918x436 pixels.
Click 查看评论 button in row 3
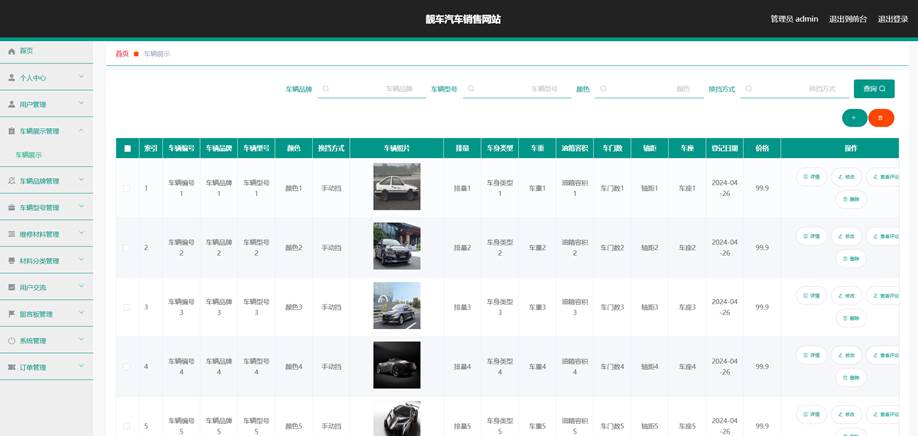[883, 296]
